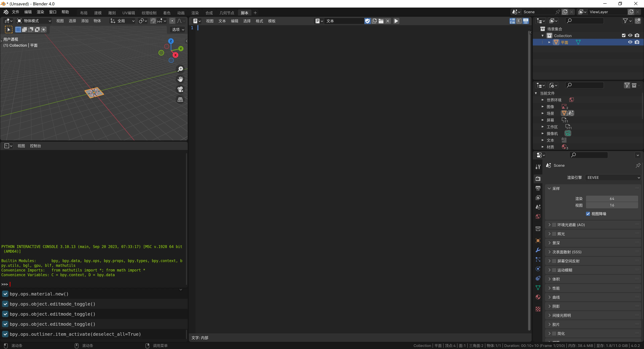Switch to the 几何节点 workspace tab
The image size is (644, 349).
(227, 13)
